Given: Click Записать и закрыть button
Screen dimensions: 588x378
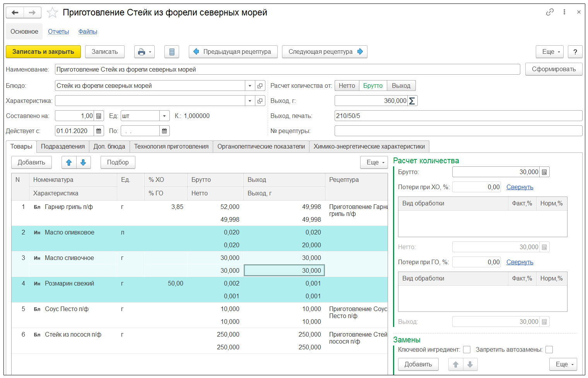Looking at the screenshot, I should (43, 52).
